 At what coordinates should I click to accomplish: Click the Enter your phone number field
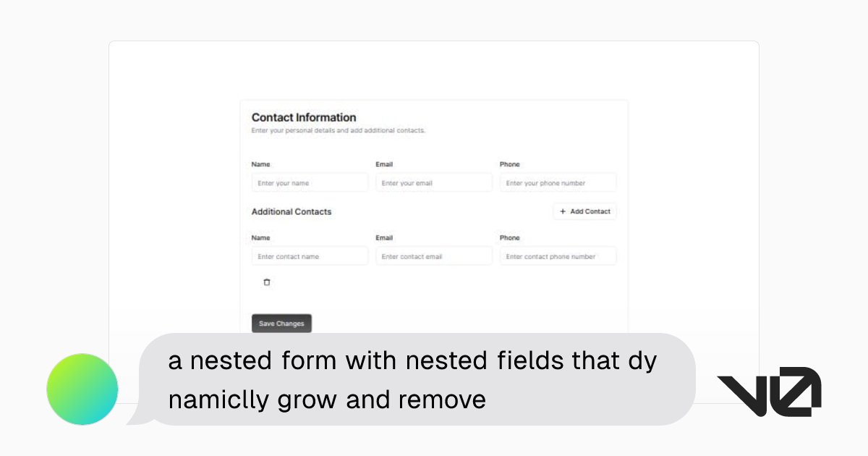558,182
